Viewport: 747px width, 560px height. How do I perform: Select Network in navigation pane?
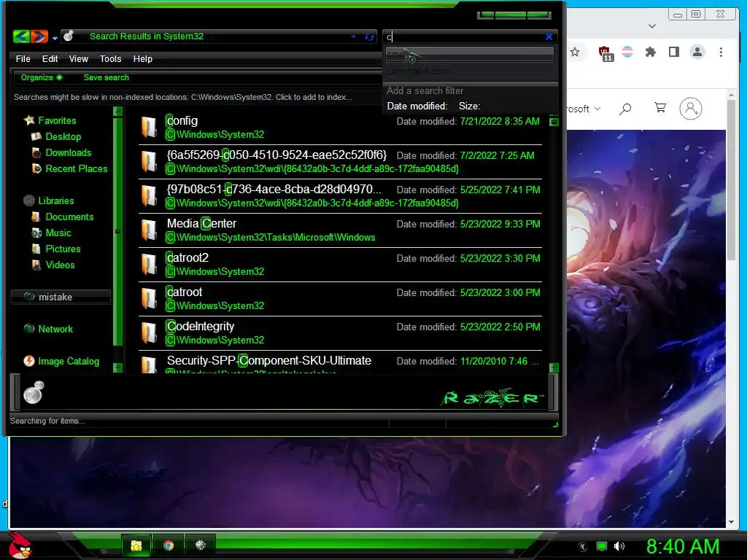55,329
